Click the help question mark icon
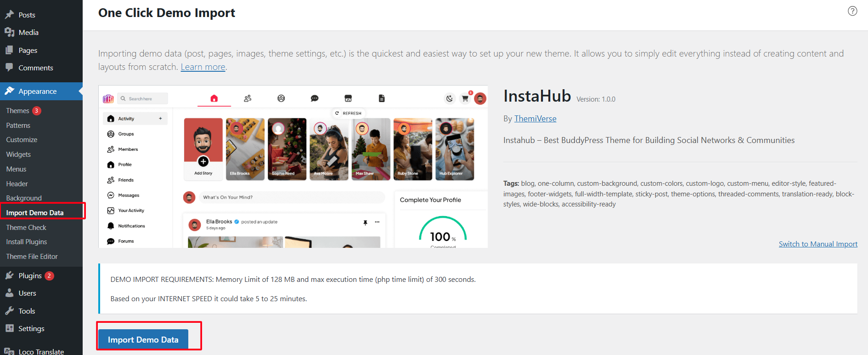 pyautogui.click(x=852, y=11)
